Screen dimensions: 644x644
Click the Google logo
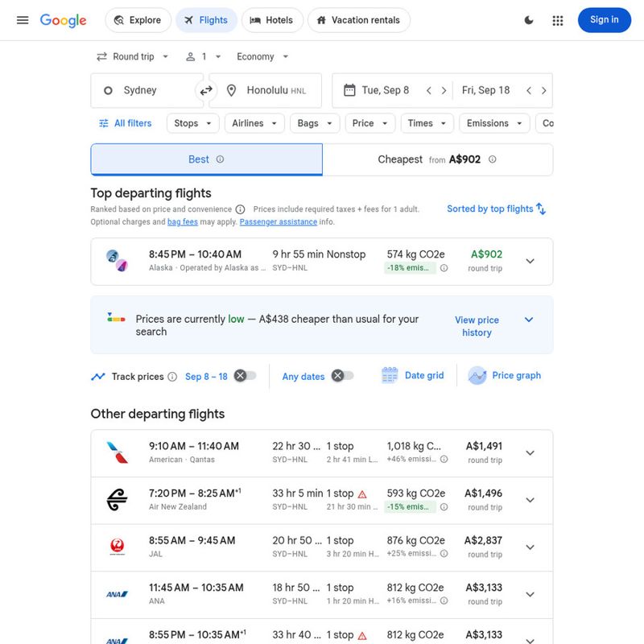pyautogui.click(x=63, y=20)
